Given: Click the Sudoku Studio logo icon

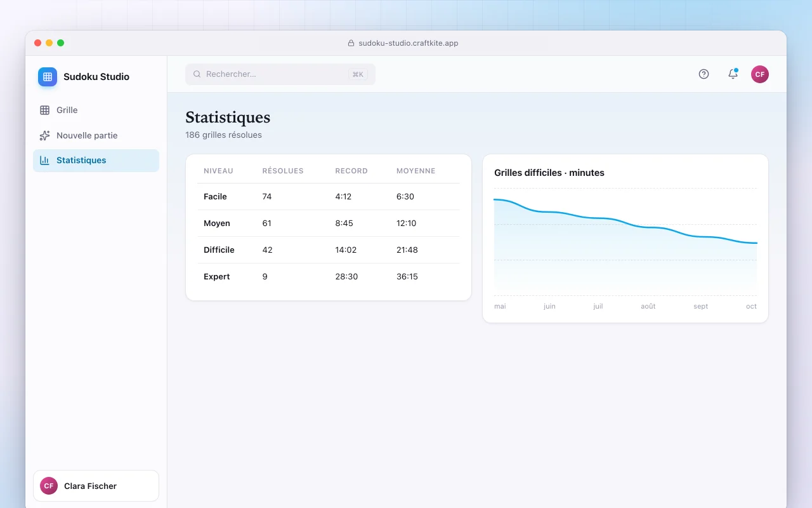Looking at the screenshot, I should click(x=48, y=77).
